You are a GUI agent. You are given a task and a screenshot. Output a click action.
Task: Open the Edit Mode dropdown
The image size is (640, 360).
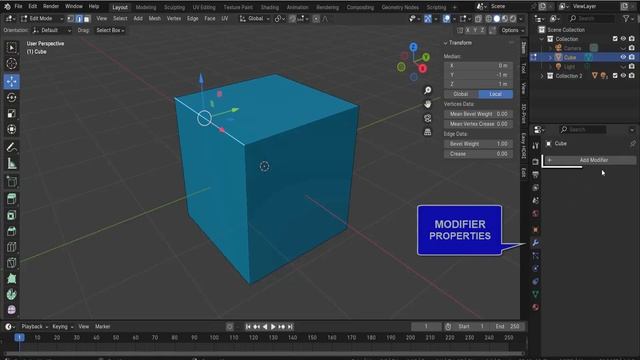click(42, 19)
